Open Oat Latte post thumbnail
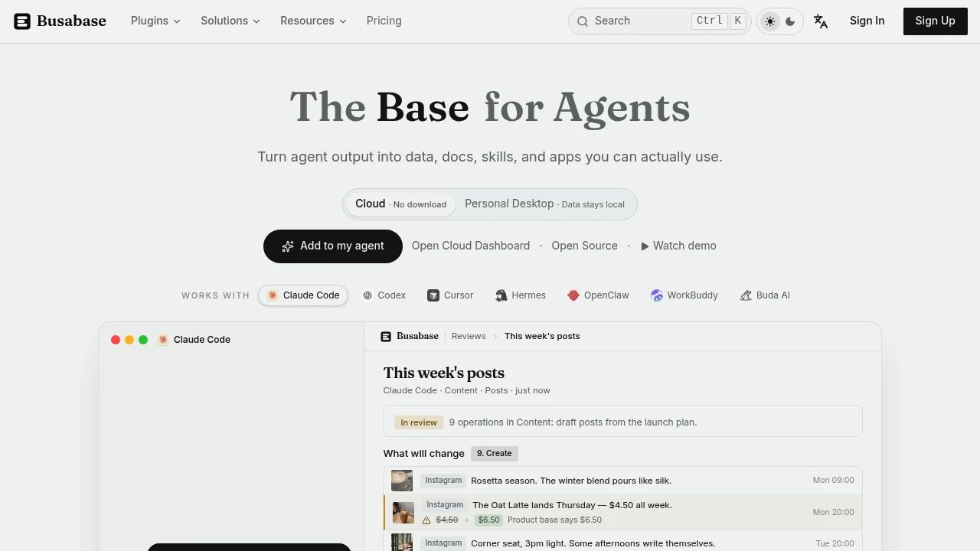 [403, 513]
